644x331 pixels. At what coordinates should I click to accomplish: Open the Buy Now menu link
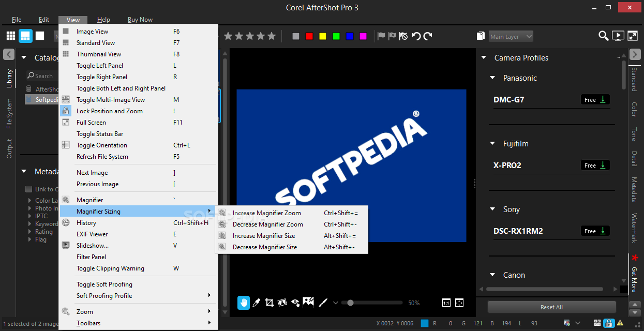pyautogui.click(x=140, y=20)
